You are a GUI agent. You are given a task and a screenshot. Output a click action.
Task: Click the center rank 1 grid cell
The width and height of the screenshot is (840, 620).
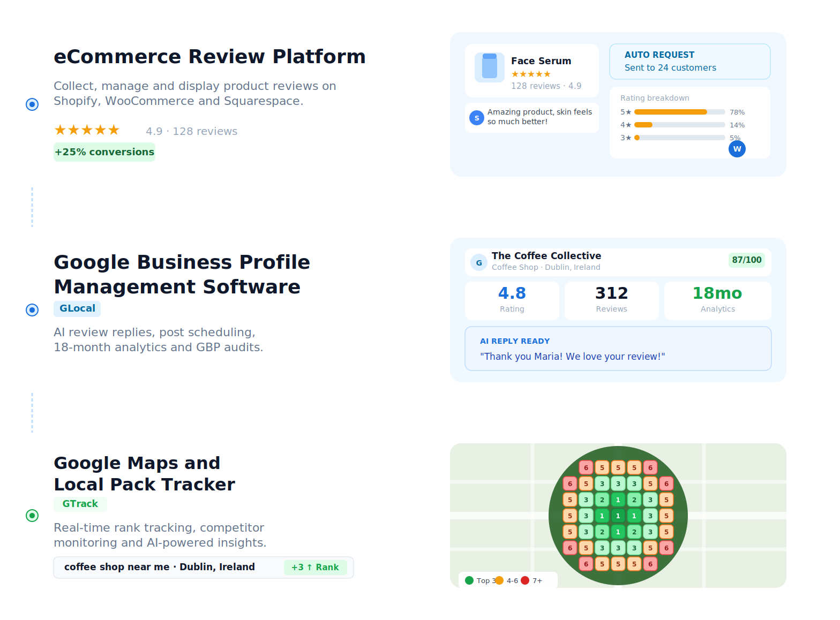point(618,516)
